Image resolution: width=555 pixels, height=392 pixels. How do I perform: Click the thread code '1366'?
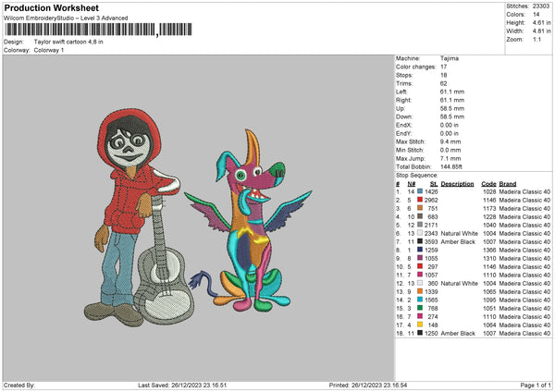[489, 250]
